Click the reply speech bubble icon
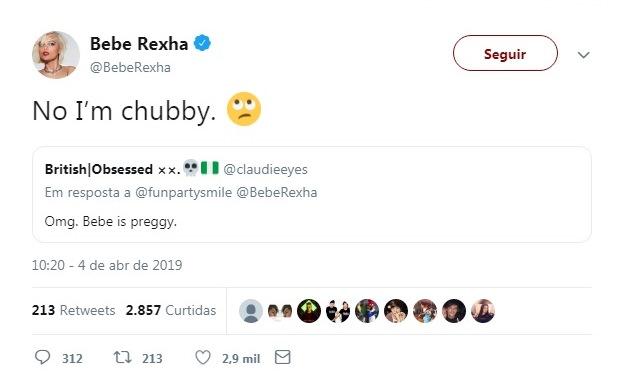623x380 pixels. point(43,357)
